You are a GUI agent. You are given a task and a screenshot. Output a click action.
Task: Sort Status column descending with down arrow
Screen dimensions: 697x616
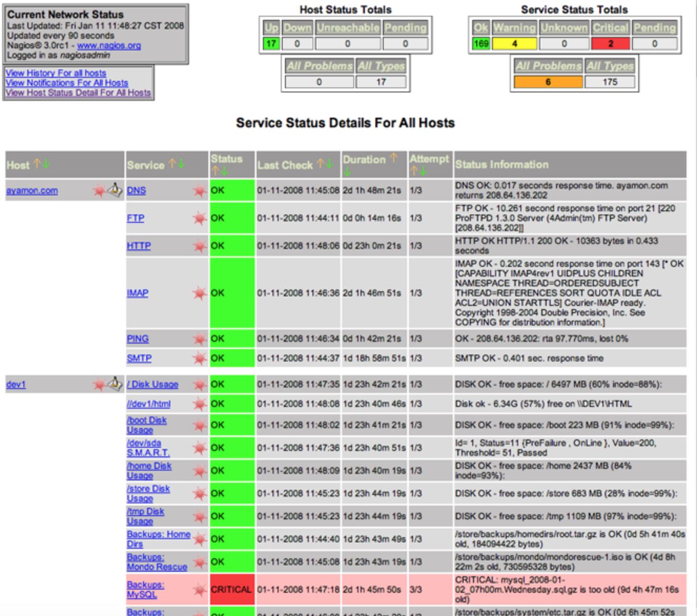(224, 171)
